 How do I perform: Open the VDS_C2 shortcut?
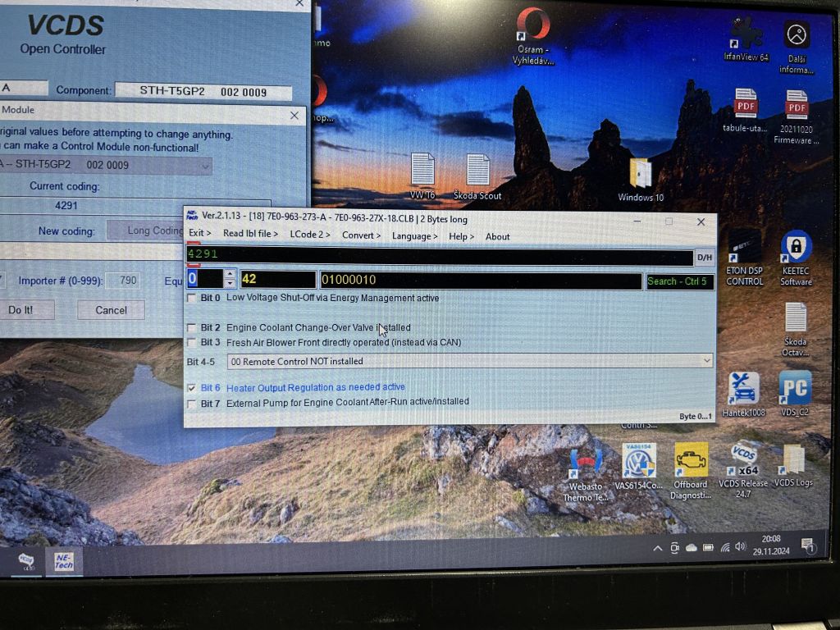794,389
